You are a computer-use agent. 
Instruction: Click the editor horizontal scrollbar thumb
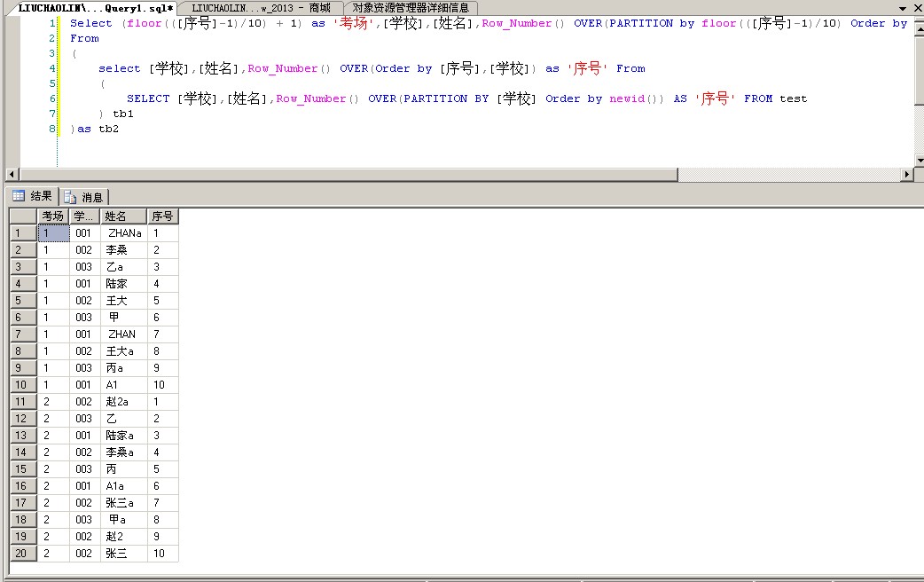point(348,175)
